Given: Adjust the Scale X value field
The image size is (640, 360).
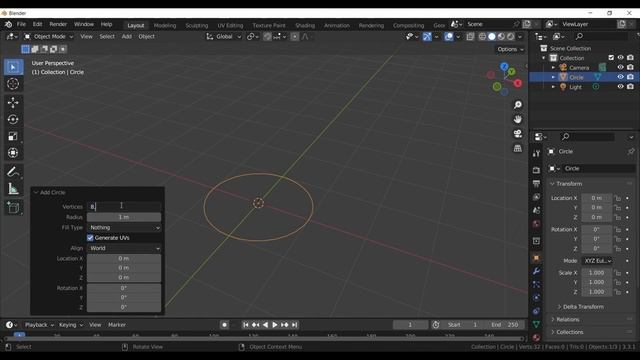Looking at the screenshot, I should pyautogui.click(x=597, y=273).
